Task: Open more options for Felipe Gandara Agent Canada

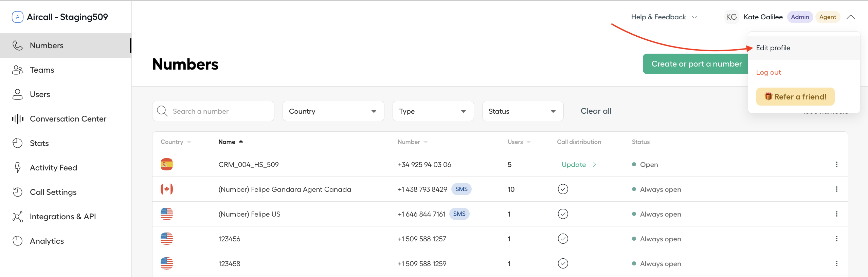Action: [837, 189]
